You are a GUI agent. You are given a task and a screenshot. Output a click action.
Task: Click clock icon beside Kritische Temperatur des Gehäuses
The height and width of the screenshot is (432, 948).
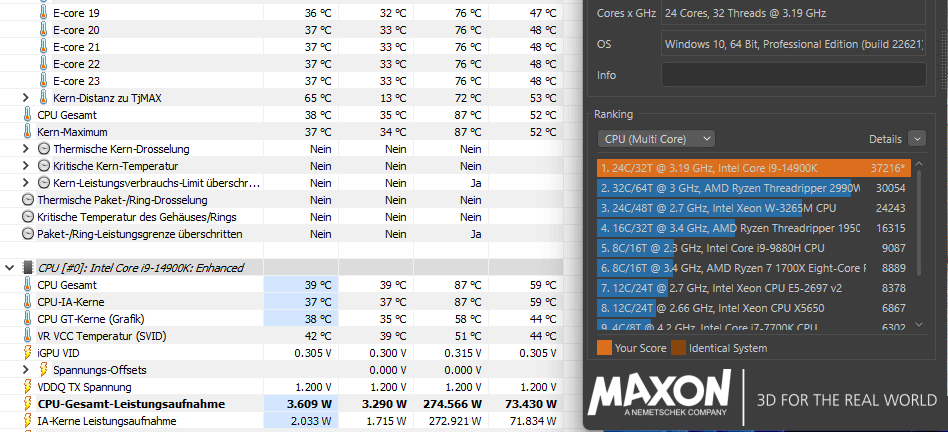[27, 216]
